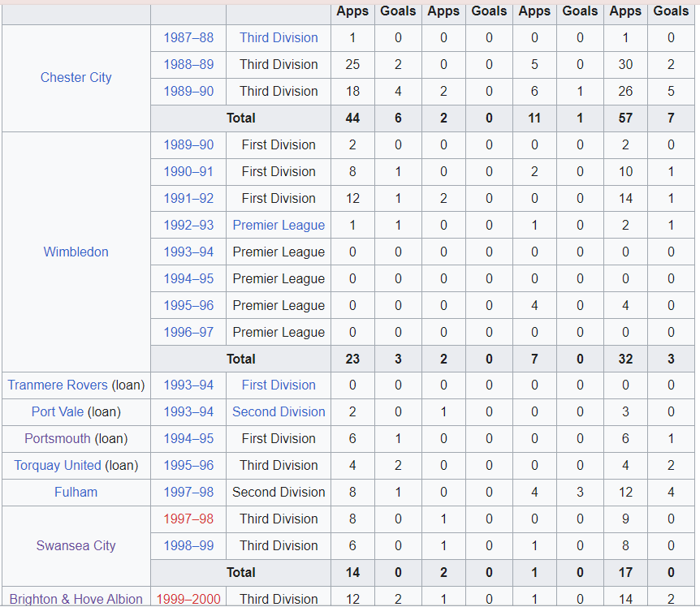This screenshot has height=607, width=700.
Task: Open the Torquay United club link
Action: (58, 465)
